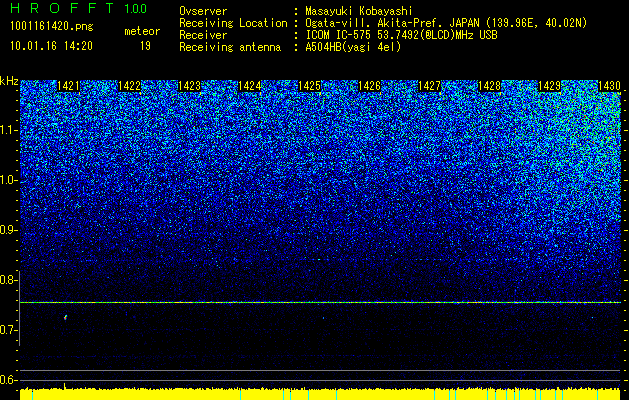This screenshot has height=400, width=629.
Task: Click the 0.9 kHz axis label
Action: [x=8, y=230]
